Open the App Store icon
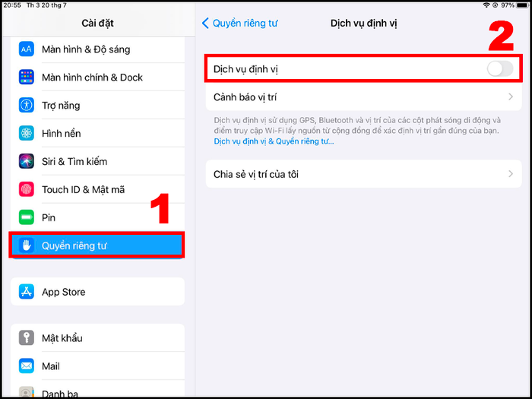 pos(27,292)
